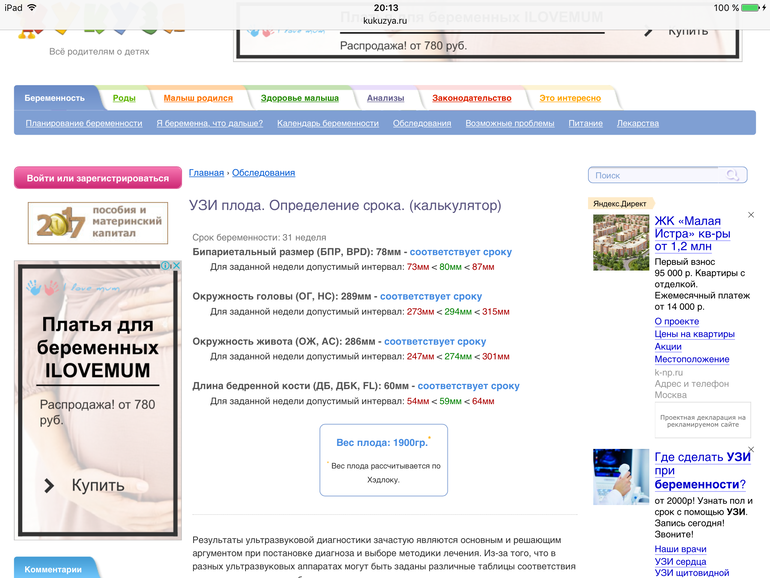The image size is (770, 578).
Task: Open the Комментарии tab
Action: [x=54, y=568]
